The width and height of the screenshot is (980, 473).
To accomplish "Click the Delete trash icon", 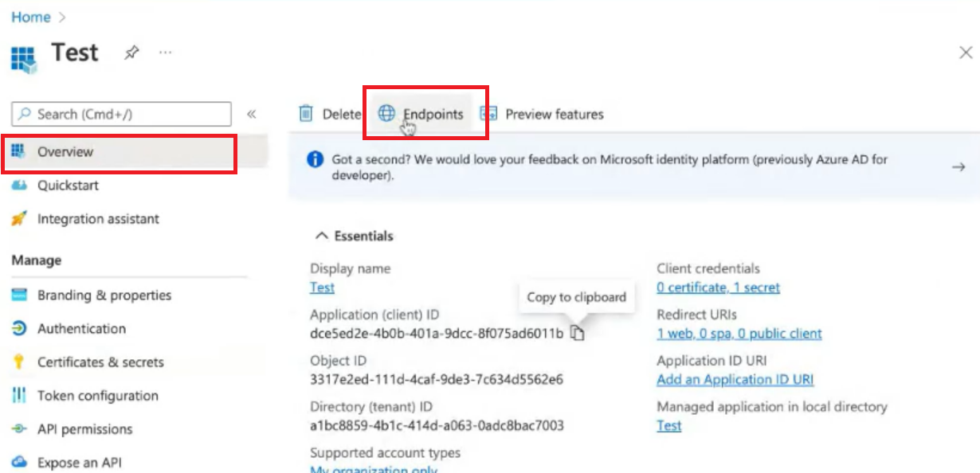I will coord(306,114).
